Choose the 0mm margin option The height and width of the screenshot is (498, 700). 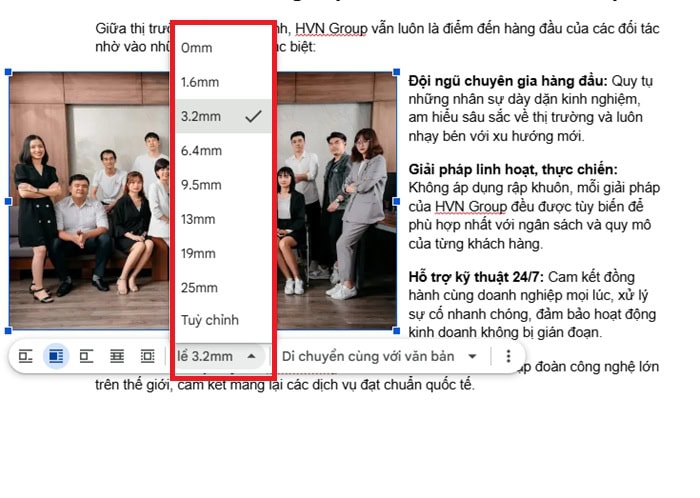(223, 47)
